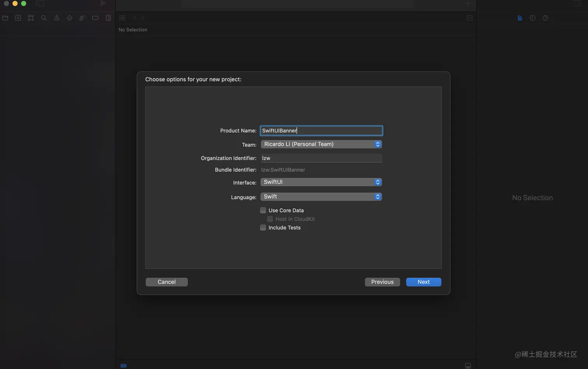Open the Team dropdown

(x=321, y=144)
